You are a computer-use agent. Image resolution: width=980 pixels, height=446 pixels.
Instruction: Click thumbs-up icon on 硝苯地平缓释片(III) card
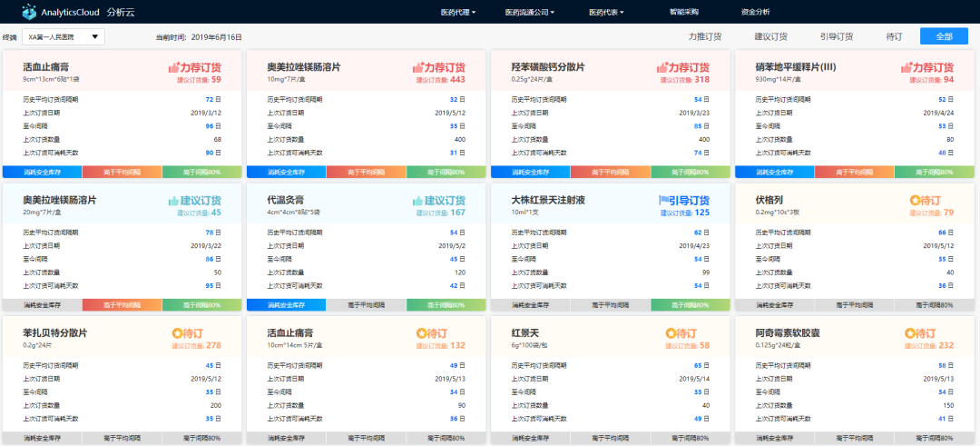pyautogui.click(x=907, y=68)
